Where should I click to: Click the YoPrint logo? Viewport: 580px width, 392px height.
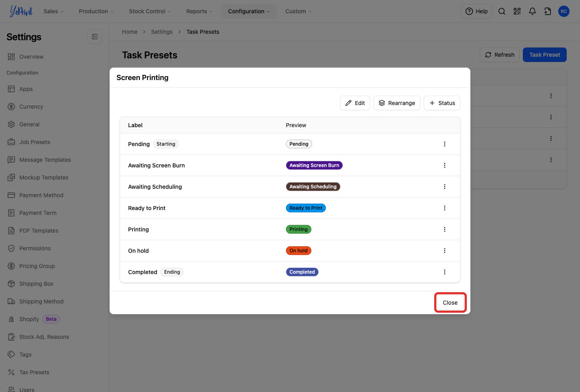tap(21, 11)
